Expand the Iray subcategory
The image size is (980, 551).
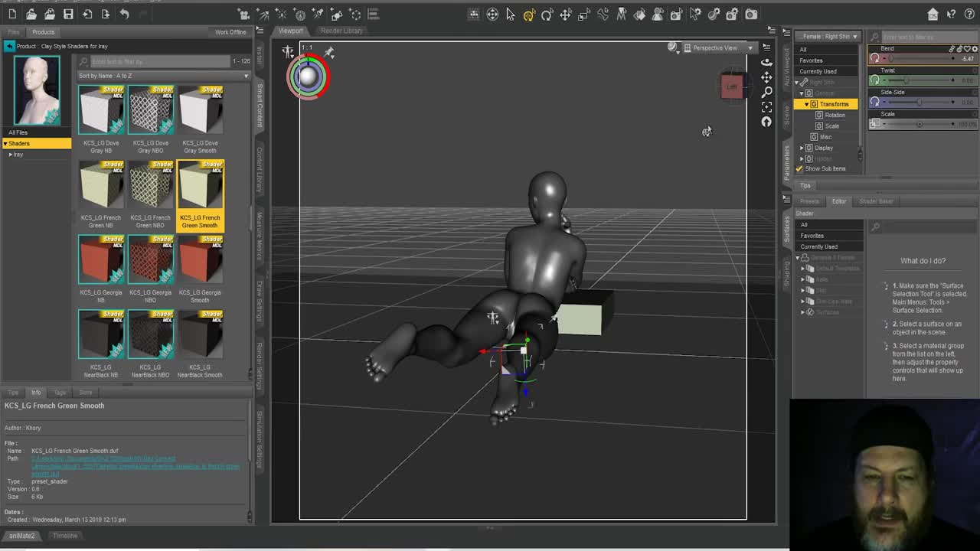point(11,155)
